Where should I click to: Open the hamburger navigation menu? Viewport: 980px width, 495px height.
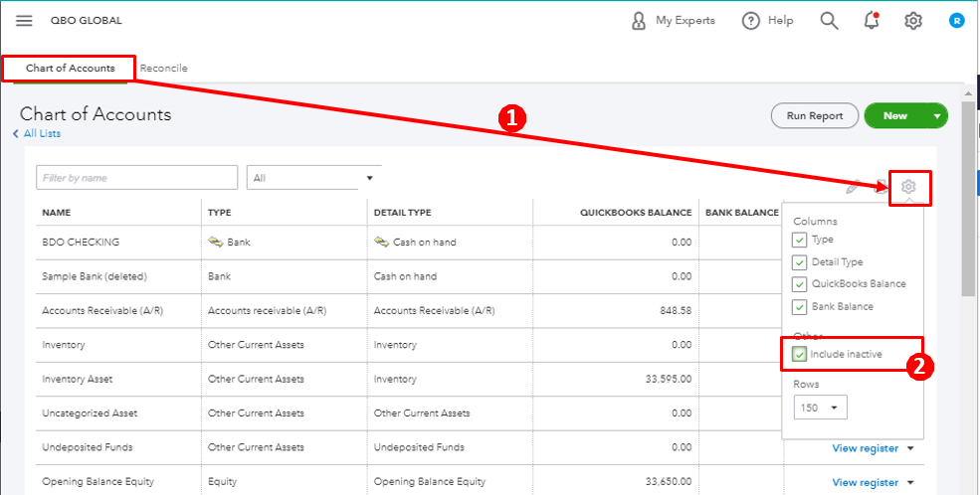24,21
